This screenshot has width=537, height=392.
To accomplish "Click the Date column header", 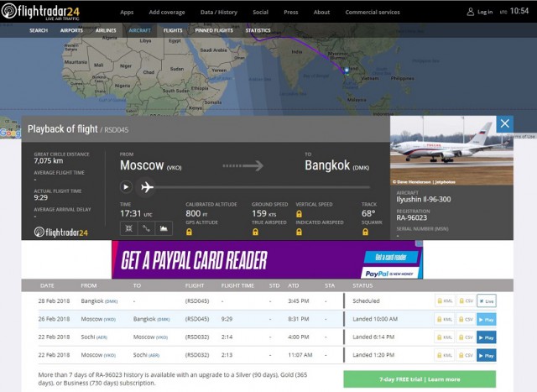I will coord(47,285).
